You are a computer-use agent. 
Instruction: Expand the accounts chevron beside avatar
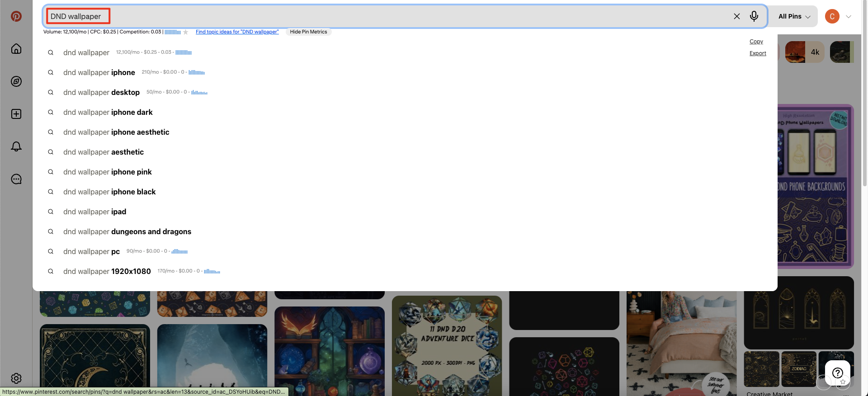pos(849,17)
